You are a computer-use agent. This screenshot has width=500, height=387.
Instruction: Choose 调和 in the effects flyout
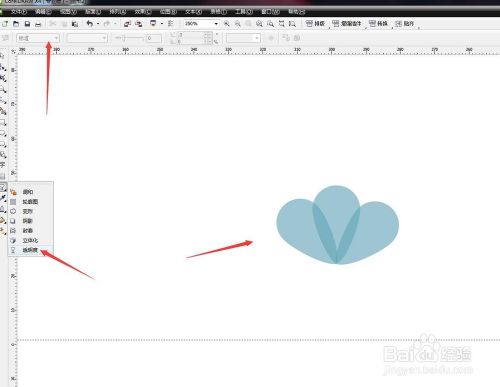30,192
